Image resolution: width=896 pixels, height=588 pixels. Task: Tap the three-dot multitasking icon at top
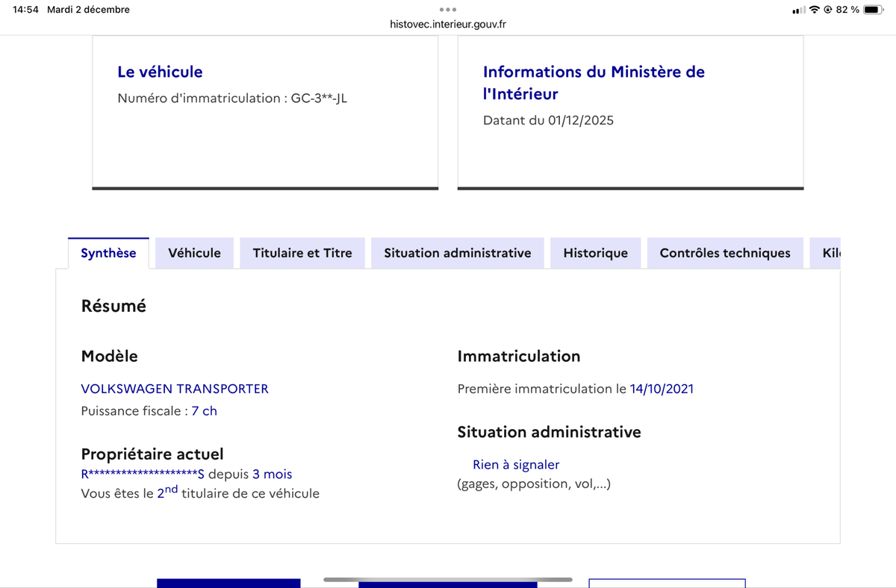point(448,10)
